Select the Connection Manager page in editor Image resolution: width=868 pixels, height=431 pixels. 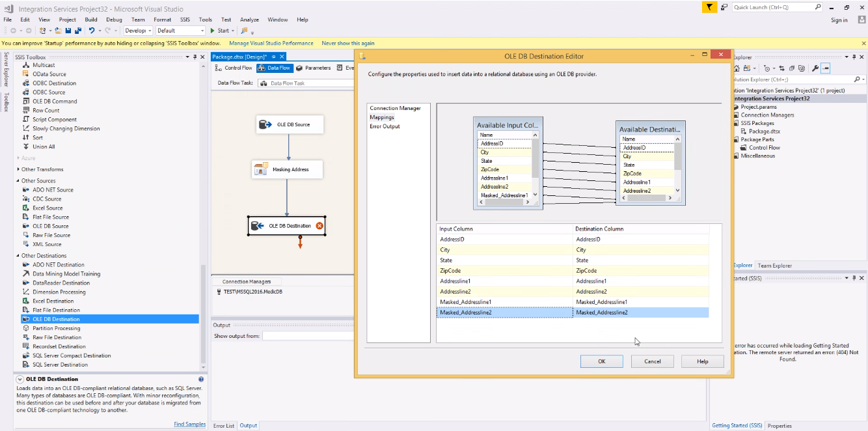(x=396, y=108)
